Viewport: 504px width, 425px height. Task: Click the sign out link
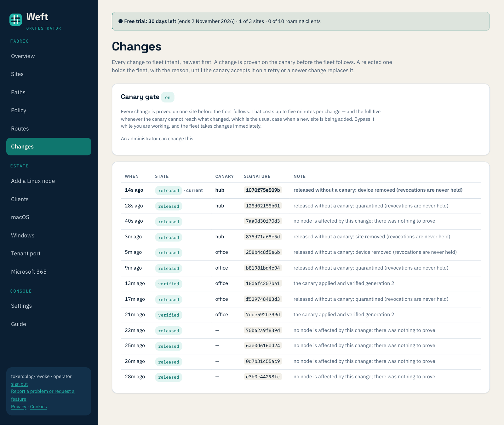click(x=19, y=384)
